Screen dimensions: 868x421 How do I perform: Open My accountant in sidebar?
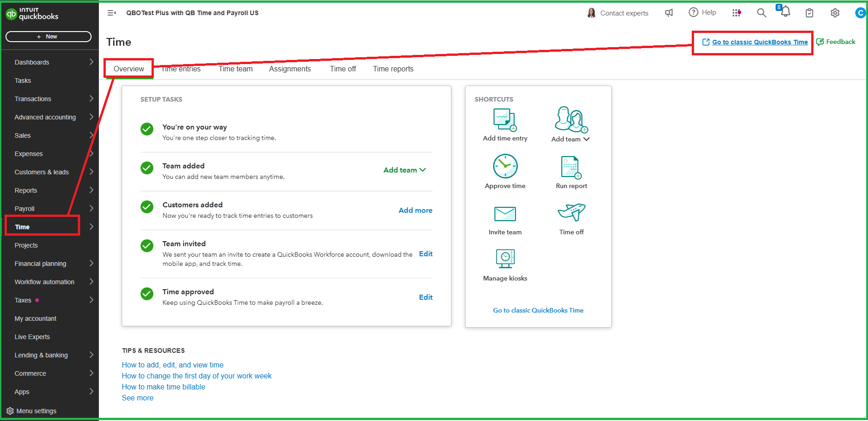[x=35, y=318]
